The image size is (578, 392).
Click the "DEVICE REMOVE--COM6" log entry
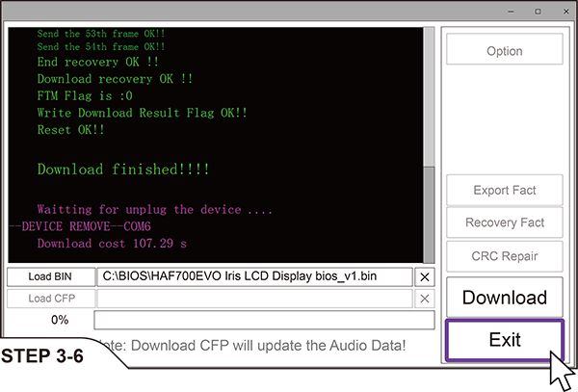point(80,226)
